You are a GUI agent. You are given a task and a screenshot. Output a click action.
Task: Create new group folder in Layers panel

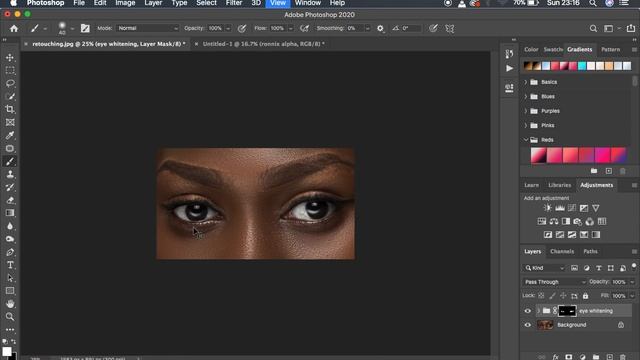tap(596, 357)
